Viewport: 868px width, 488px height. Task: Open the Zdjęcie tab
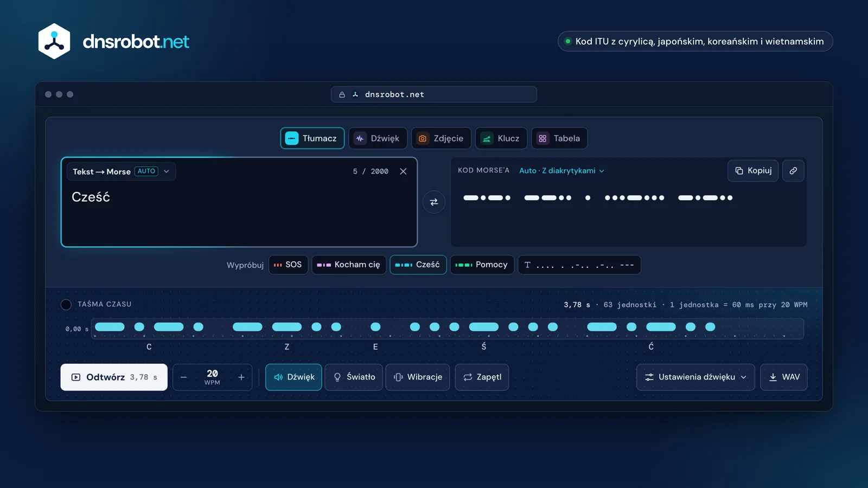[441, 138]
